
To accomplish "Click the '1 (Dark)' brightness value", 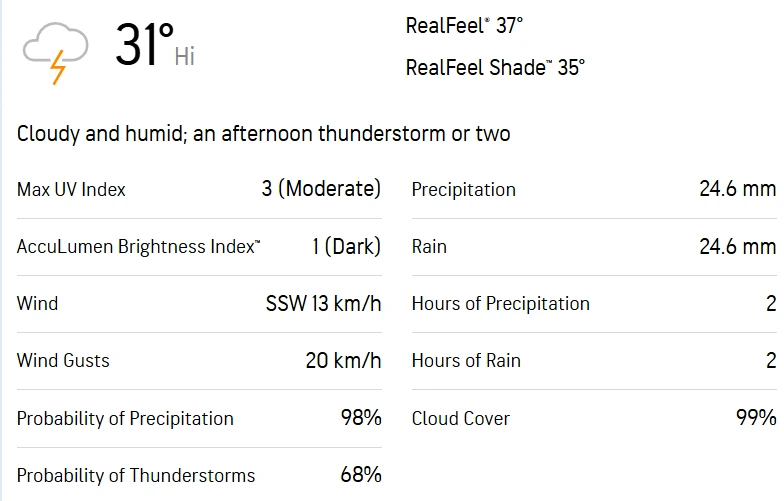I will (x=346, y=246).
